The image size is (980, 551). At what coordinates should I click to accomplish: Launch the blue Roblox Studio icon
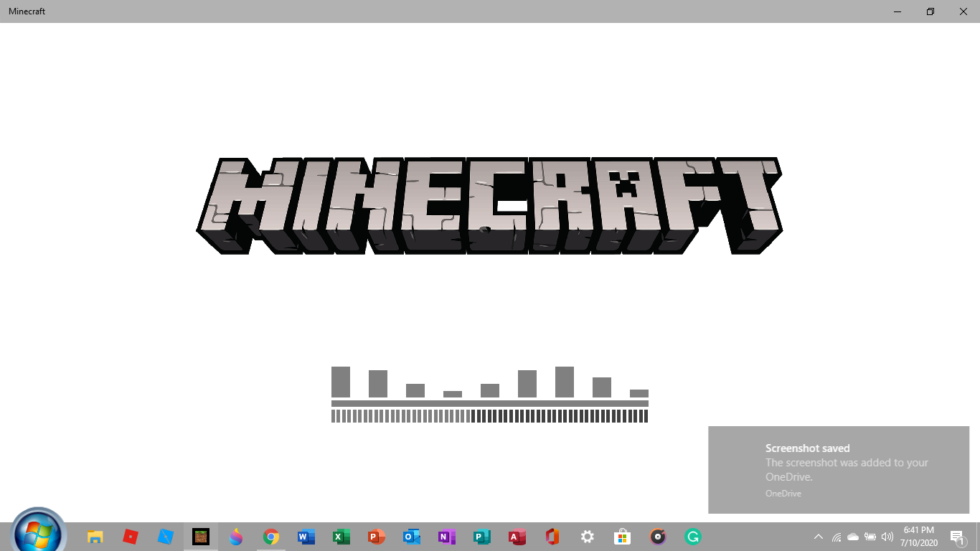tap(165, 537)
